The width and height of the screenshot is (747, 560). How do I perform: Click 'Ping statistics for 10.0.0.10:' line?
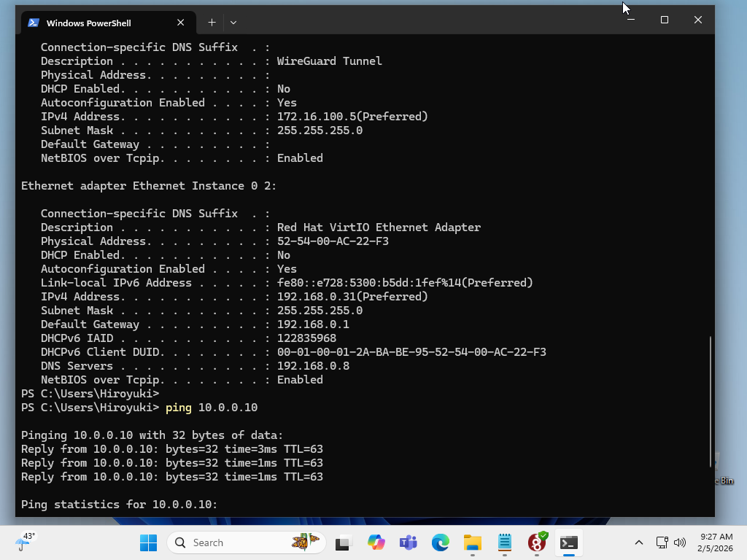click(119, 505)
